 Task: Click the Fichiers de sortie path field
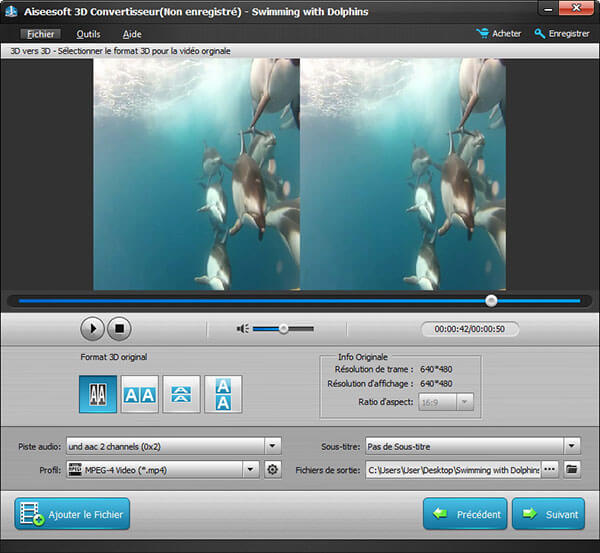click(453, 470)
